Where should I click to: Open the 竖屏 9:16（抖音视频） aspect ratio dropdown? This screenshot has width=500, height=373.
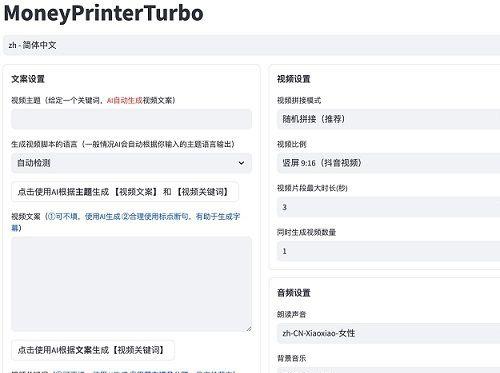388,163
